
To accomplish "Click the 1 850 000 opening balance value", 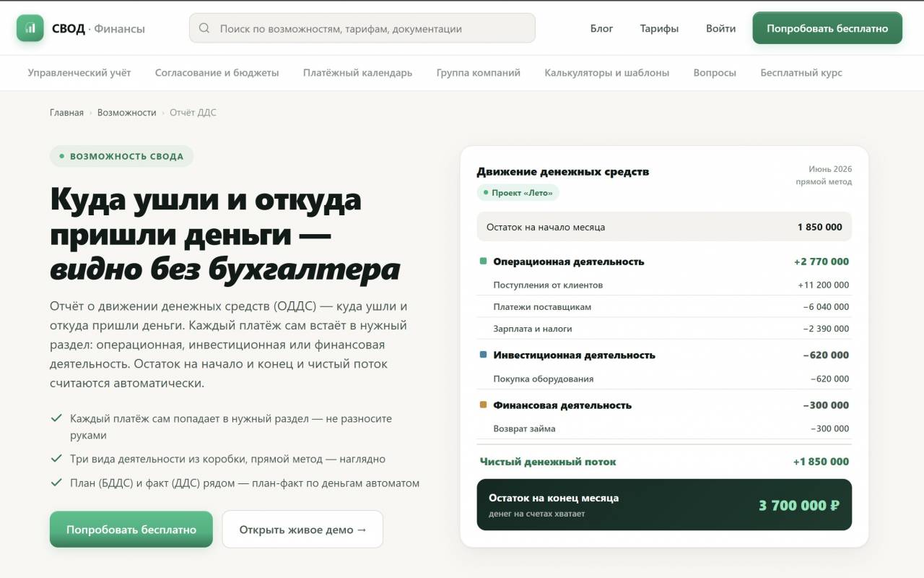I will 820,227.
